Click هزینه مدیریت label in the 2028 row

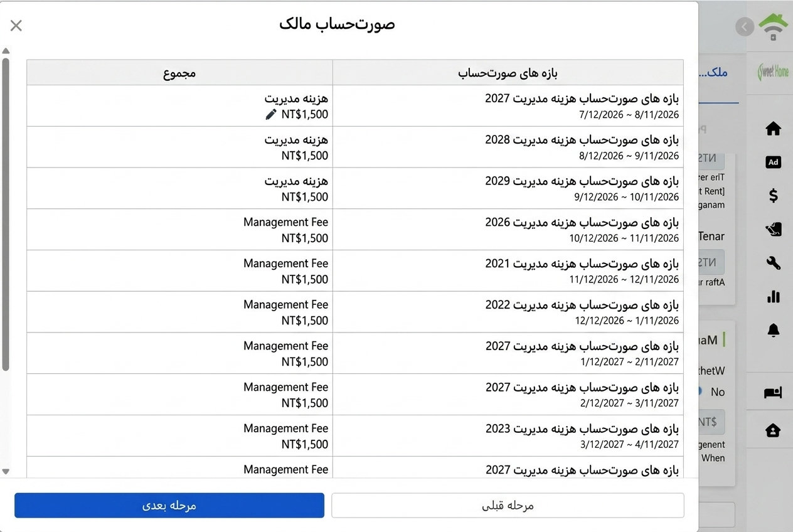[296, 140]
